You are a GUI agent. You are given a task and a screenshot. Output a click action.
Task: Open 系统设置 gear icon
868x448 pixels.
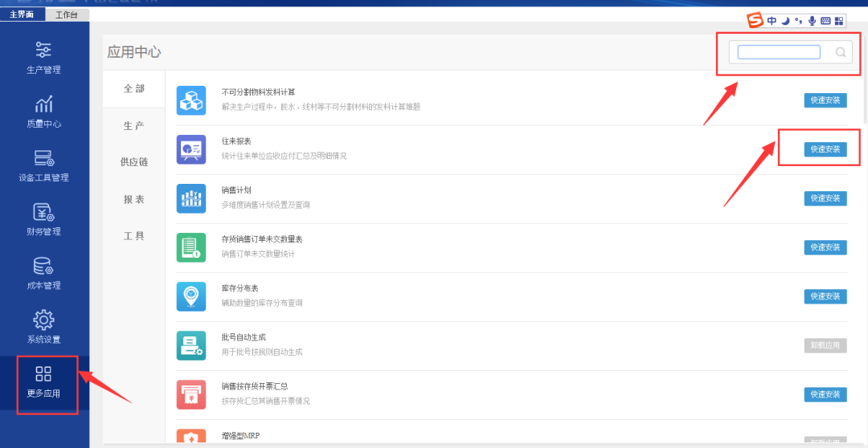43,320
